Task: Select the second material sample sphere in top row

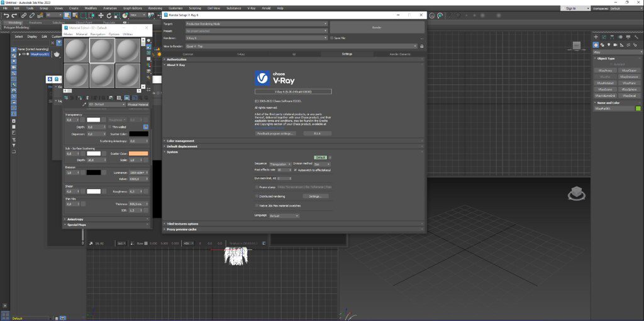Action: (x=103, y=50)
